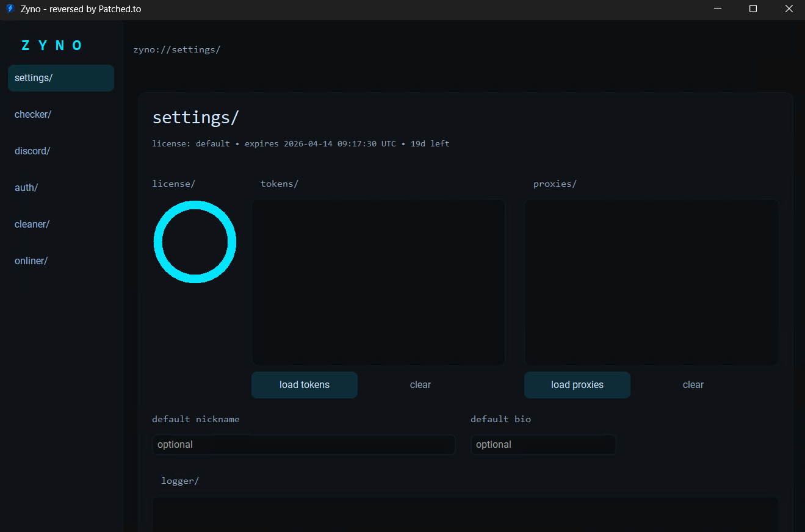805x532 pixels.
Task: Click the license expiry line ending '19d left'
Action: pos(301,144)
